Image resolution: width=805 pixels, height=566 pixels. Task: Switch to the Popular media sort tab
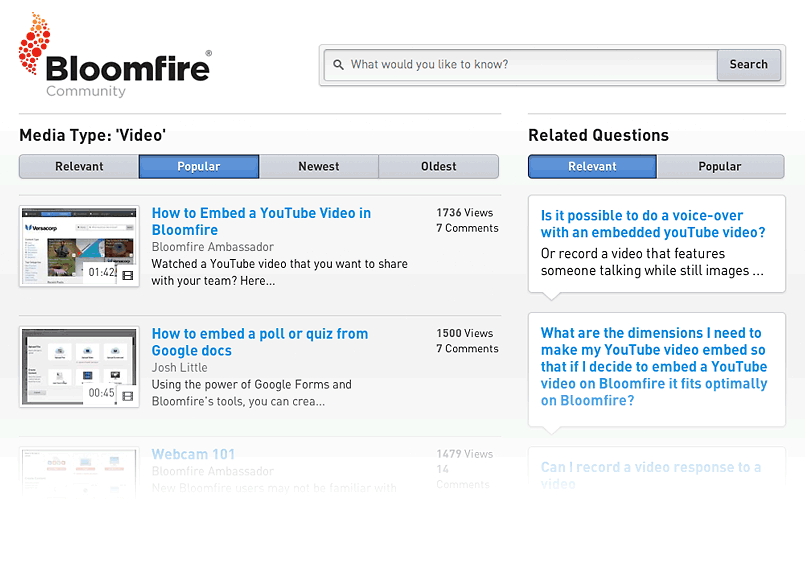point(198,167)
